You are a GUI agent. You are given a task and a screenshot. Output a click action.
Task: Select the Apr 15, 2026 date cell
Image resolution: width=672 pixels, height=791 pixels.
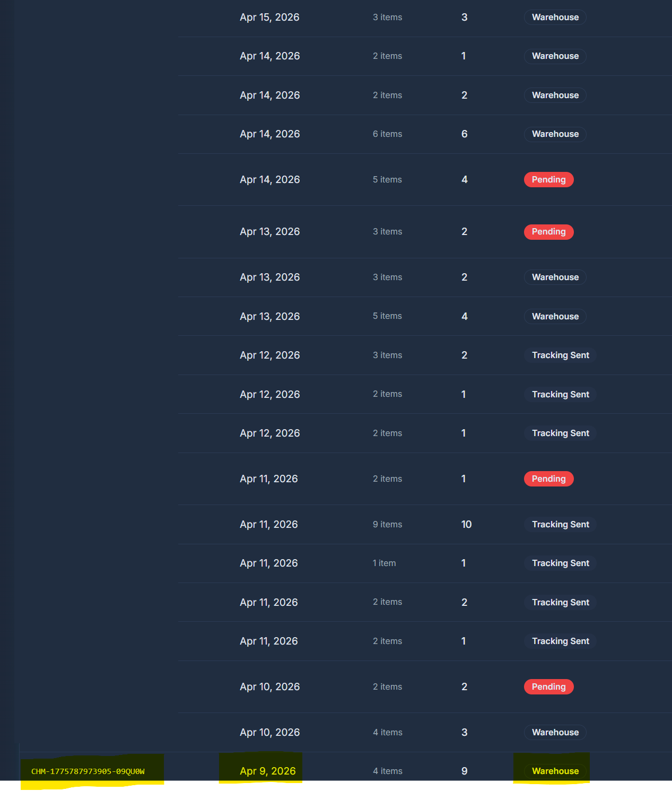tap(269, 18)
